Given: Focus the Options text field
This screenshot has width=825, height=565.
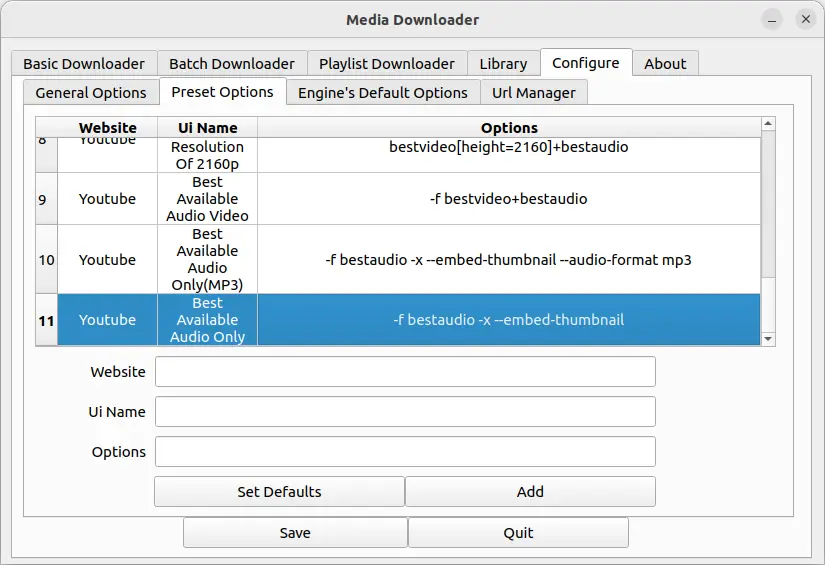Looking at the screenshot, I should pos(405,451).
